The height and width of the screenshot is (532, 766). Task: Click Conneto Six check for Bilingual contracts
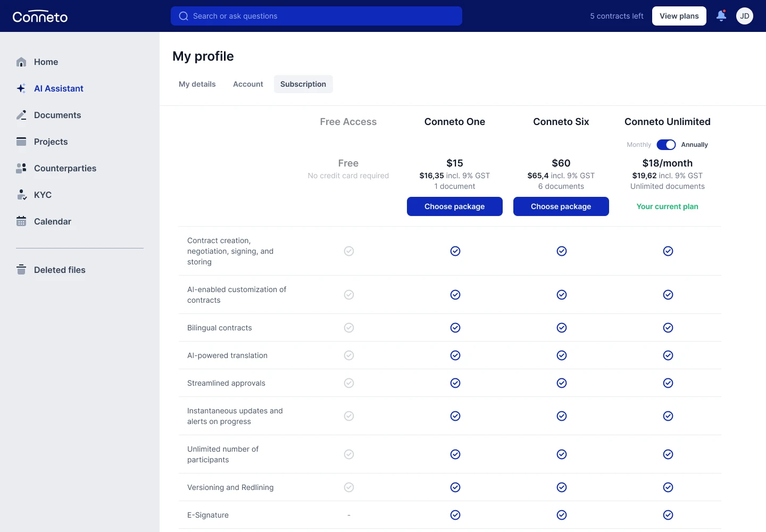coord(562,328)
